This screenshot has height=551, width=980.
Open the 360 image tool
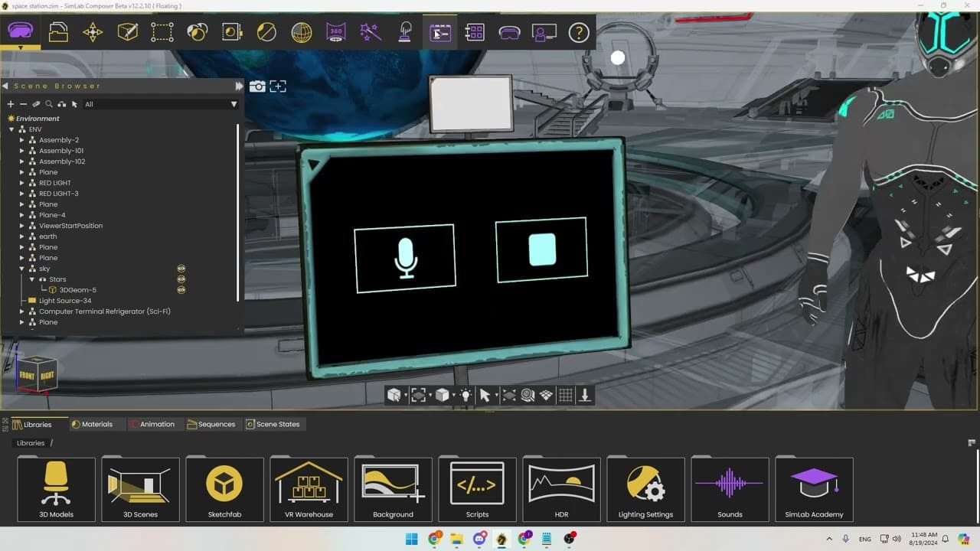pos(335,32)
